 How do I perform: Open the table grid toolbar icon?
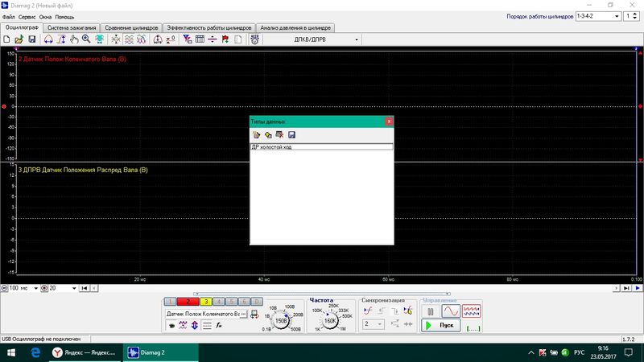[x=200, y=39]
